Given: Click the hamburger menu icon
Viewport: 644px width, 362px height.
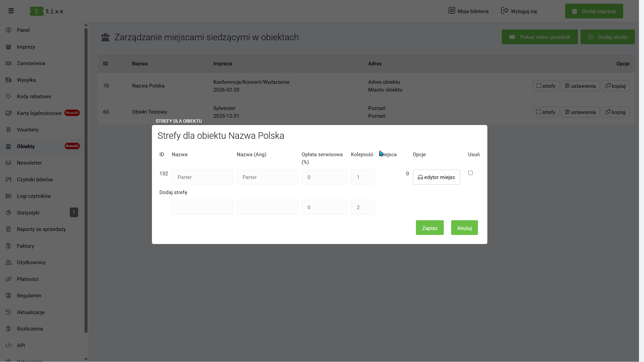Looking at the screenshot, I should point(11,11).
